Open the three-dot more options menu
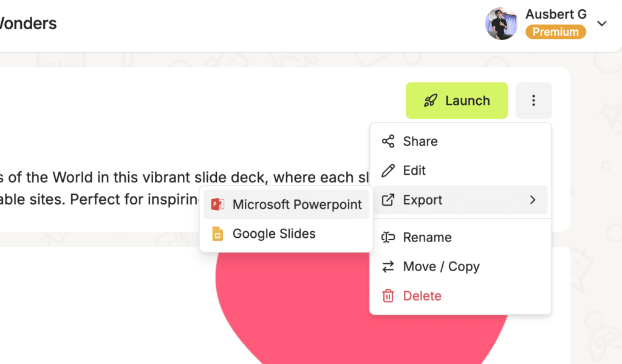The width and height of the screenshot is (622, 364). [533, 101]
